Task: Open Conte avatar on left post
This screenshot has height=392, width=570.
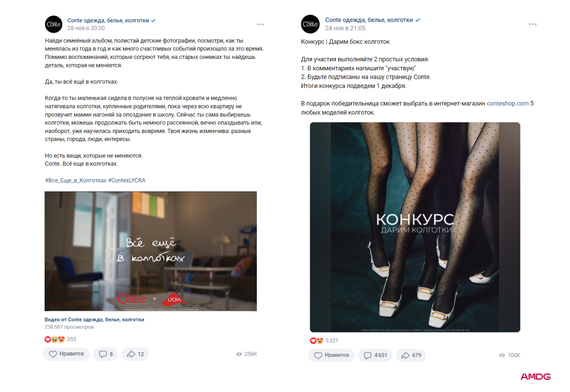Action: point(54,24)
